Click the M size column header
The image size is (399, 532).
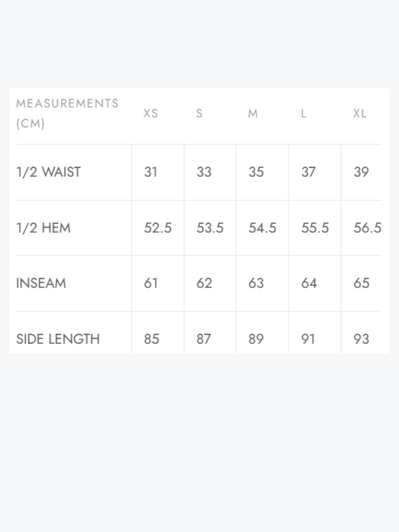click(253, 113)
